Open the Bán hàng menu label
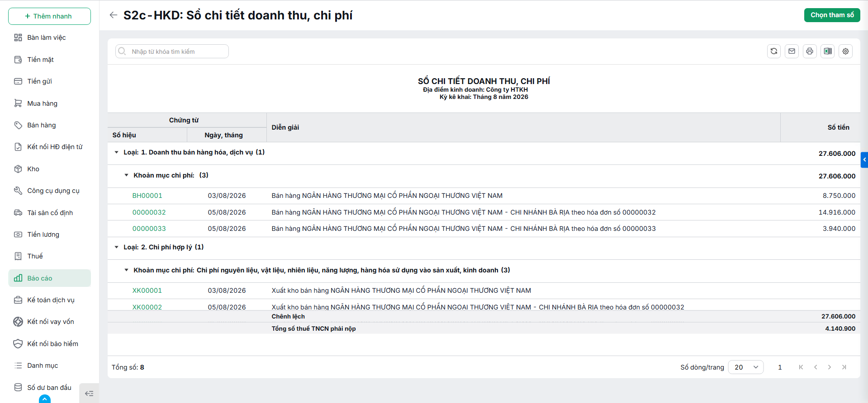Viewport: 868px width, 403px height. pos(42,125)
